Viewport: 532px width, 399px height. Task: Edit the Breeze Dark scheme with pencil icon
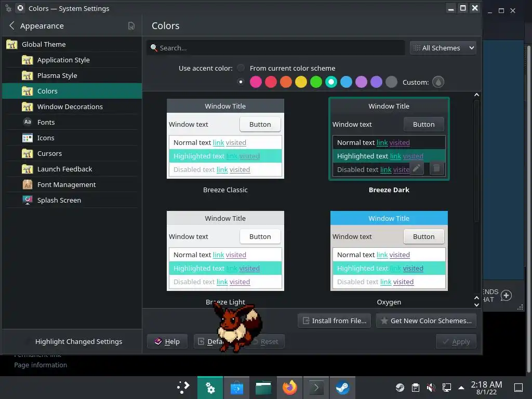[417, 168]
